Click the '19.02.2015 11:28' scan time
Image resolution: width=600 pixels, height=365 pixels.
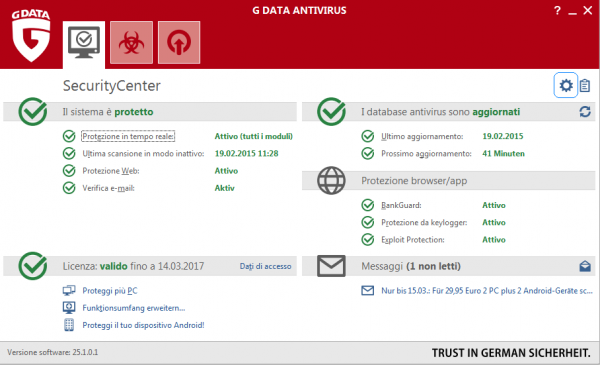click(x=246, y=153)
